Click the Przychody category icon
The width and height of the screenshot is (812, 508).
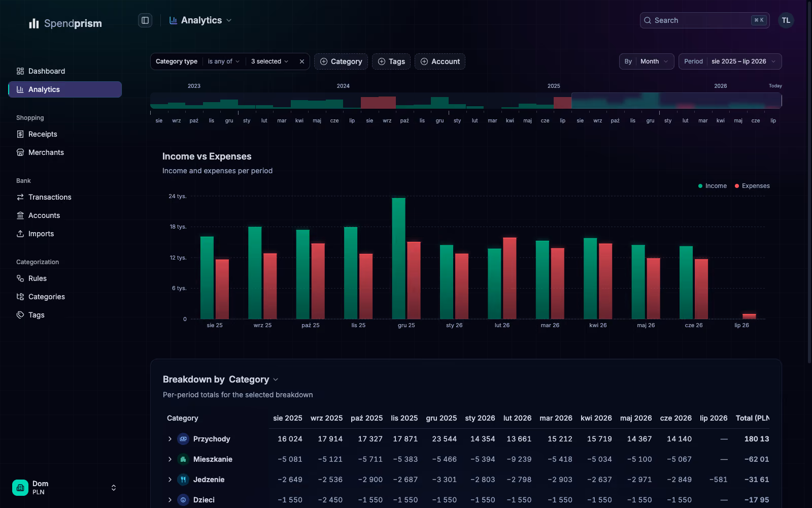click(183, 439)
